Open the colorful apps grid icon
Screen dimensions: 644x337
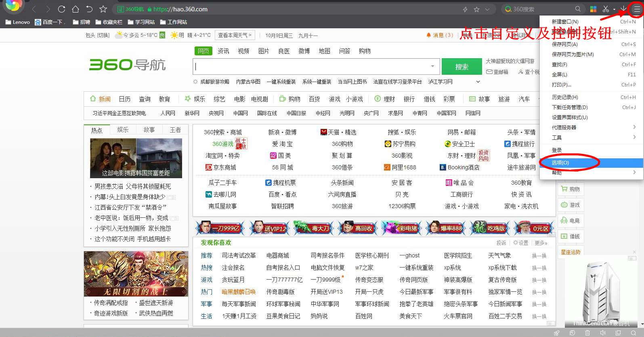[x=593, y=9]
